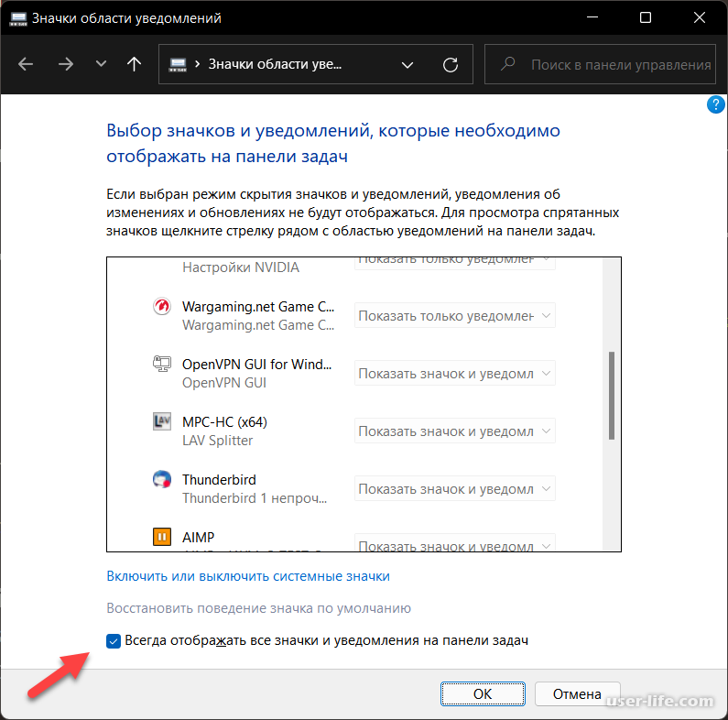This screenshot has width=728, height=720.
Task: Open OpenVPN GUI behavior dropdown
Action: pyautogui.click(x=455, y=374)
